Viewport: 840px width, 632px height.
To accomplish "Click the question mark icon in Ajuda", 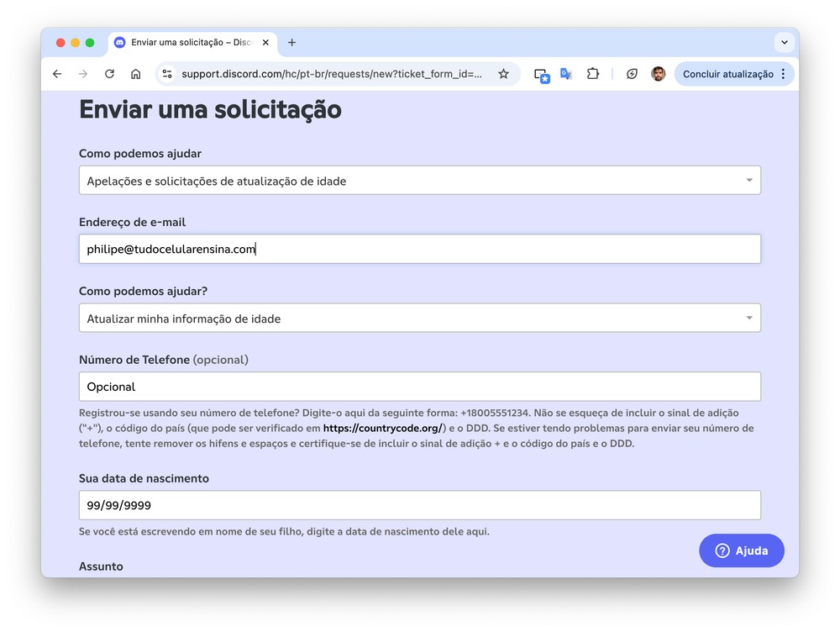I will [722, 550].
